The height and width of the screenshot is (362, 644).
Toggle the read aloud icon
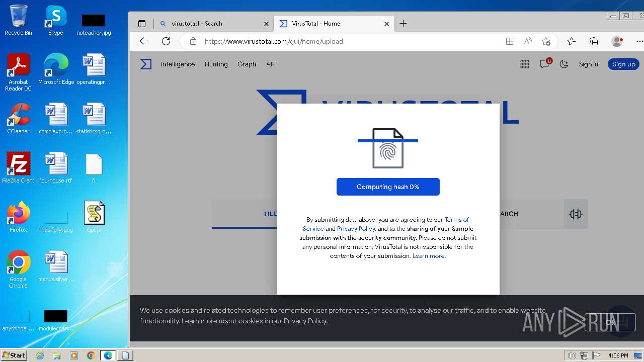click(528, 41)
